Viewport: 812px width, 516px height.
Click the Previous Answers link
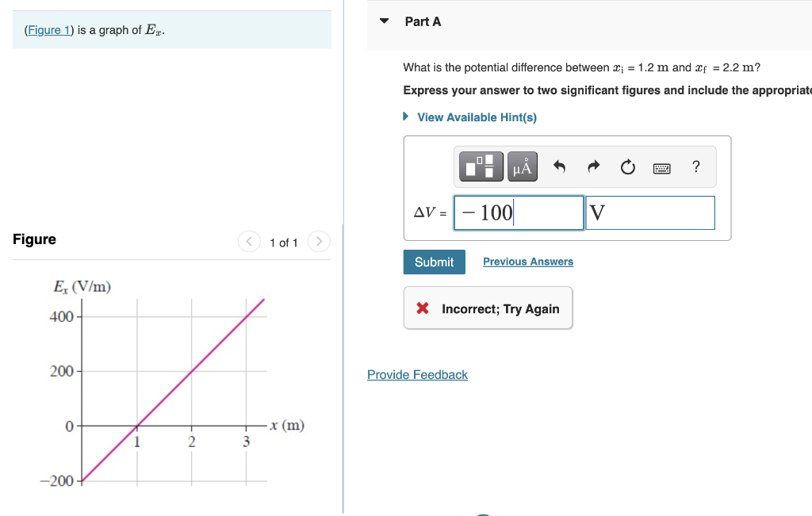527,262
